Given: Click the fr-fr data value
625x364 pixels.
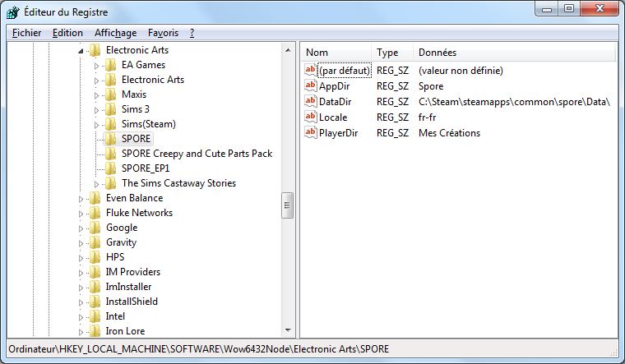Looking at the screenshot, I should 428,117.
